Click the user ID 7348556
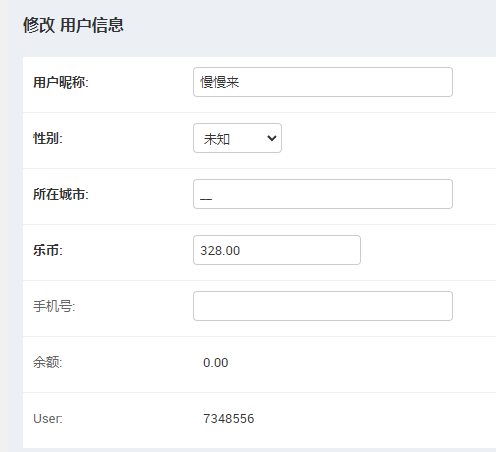 pyautogui.click(x=229, y=419)
